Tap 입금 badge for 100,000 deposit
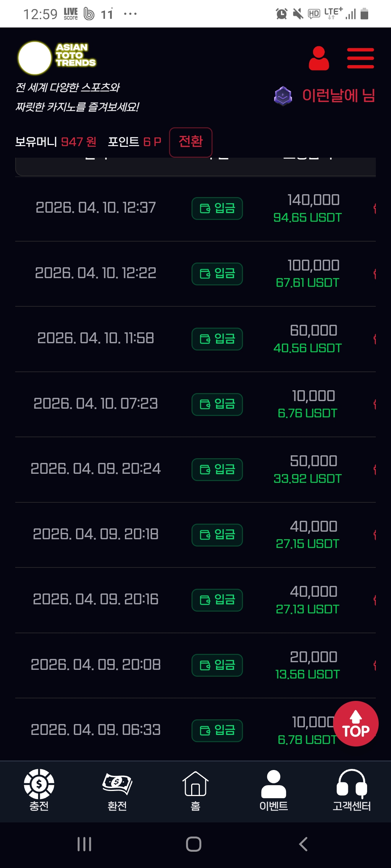 [x=217, y=274]
